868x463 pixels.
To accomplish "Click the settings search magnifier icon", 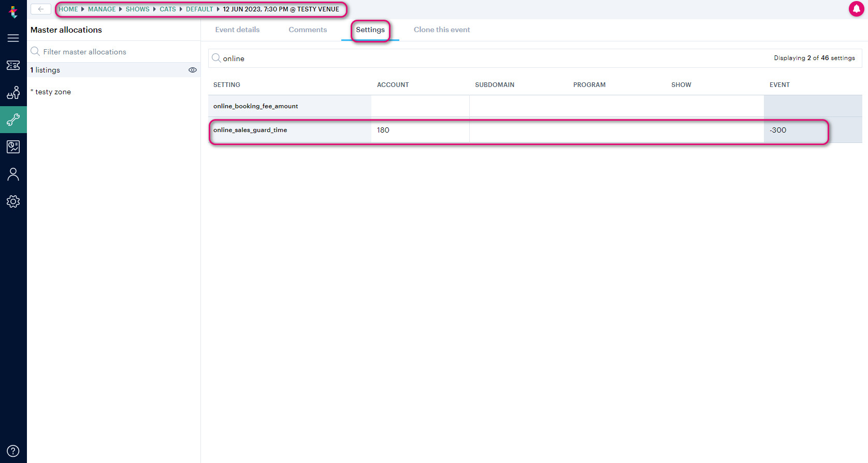I will [216, 58].
